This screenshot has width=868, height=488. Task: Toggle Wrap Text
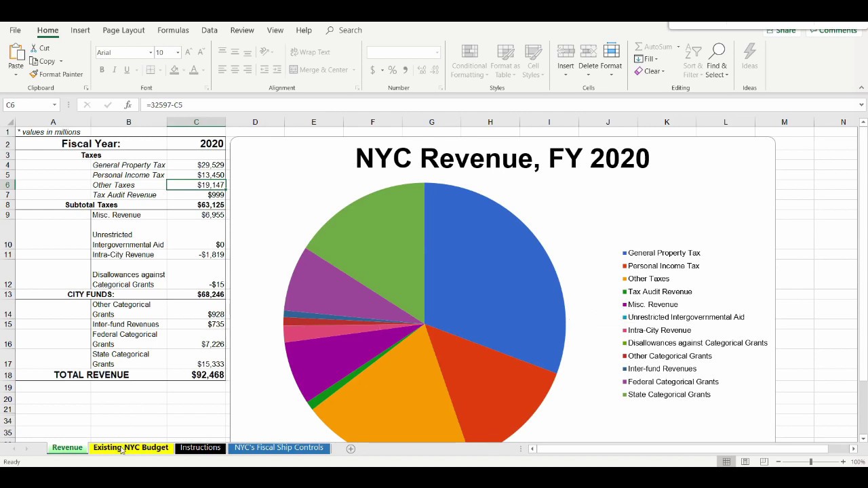pyautogui.click(x=310, y=52)
